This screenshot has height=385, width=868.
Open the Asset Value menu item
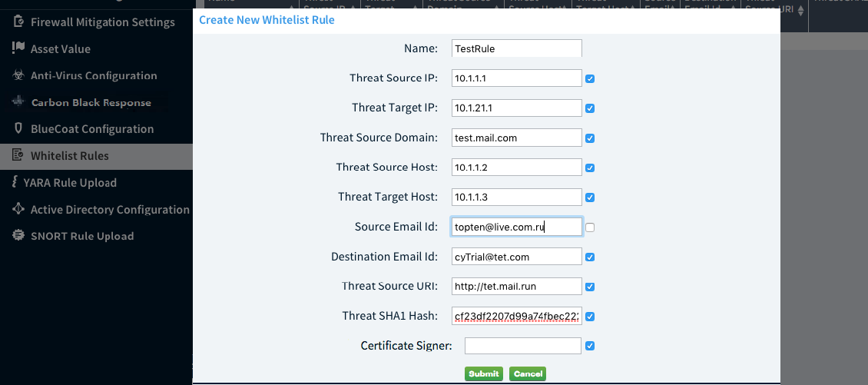(60, 48)
